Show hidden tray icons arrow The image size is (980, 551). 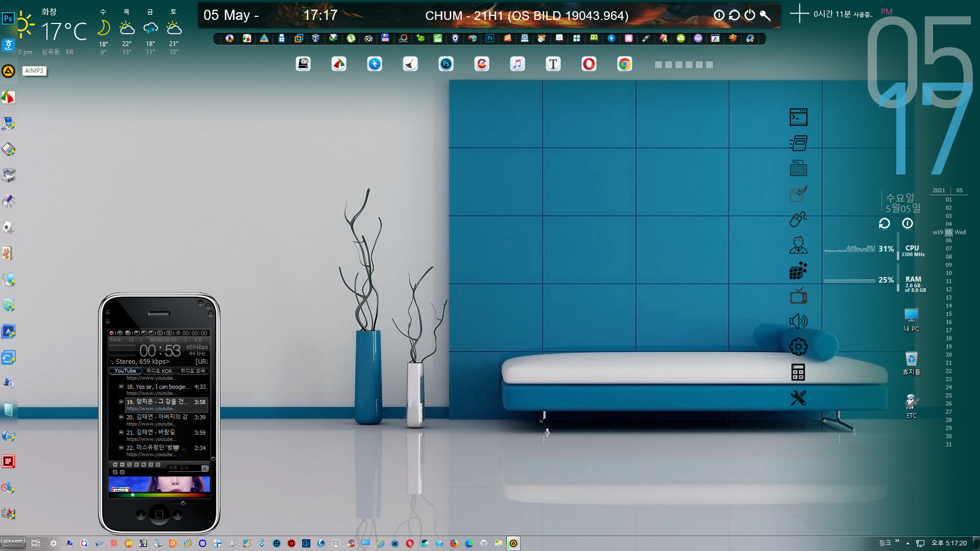tap(908, 543)
